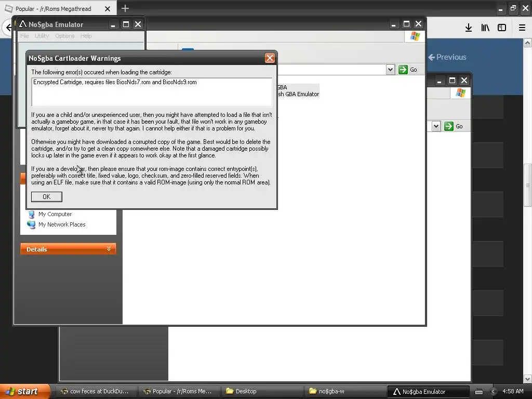The width and height of the screenshot is (532, 399).
Task: Click Go in the rear explorer window
Action: point(454,126)
